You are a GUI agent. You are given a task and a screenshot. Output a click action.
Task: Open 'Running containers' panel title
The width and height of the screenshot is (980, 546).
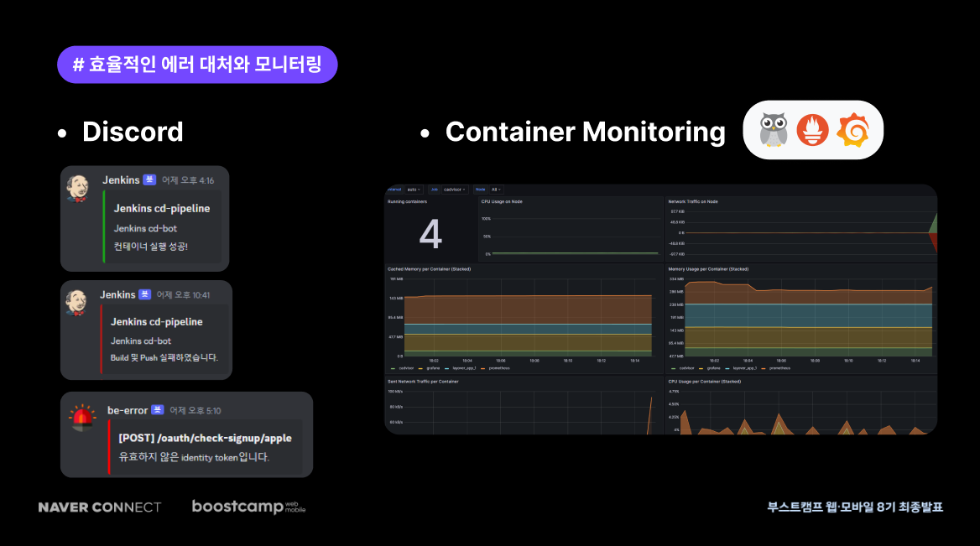tap(408, 202)
